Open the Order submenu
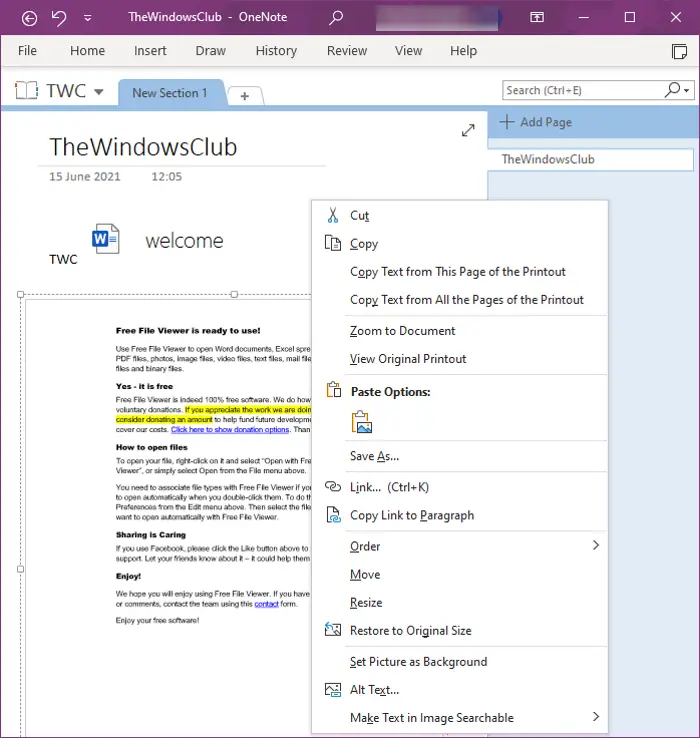 click(x=460, y=546)
